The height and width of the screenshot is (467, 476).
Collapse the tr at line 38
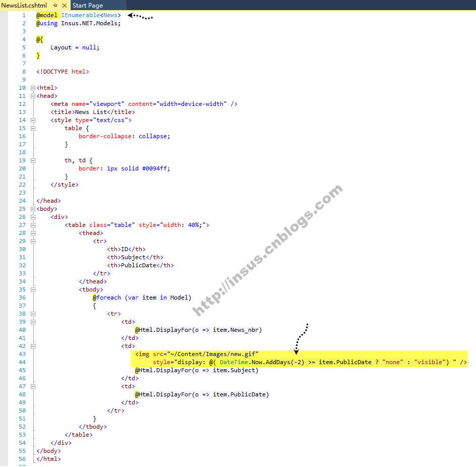pos(33,314)
